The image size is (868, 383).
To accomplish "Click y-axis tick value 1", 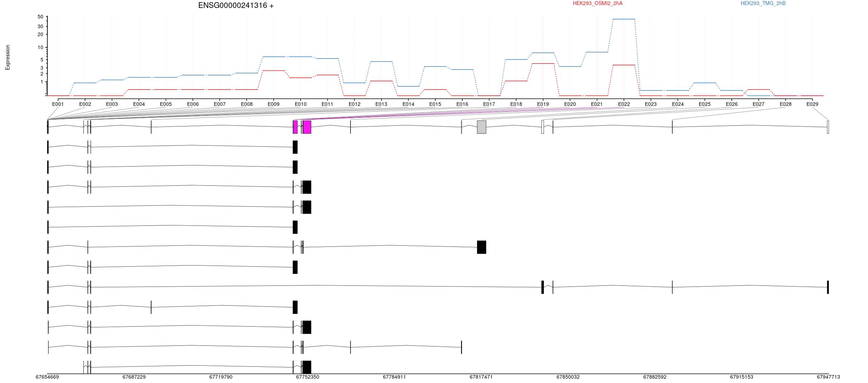I will click(42, 82).
